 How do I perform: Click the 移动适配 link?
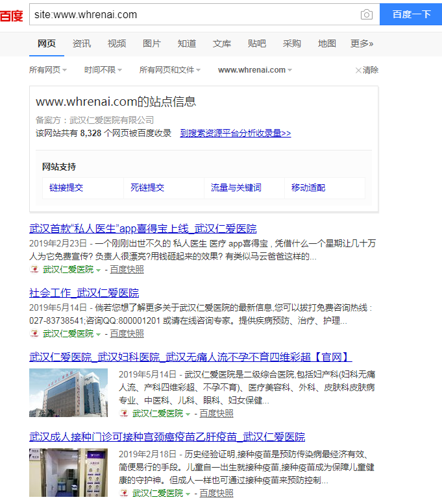click(x=308, y=187)
